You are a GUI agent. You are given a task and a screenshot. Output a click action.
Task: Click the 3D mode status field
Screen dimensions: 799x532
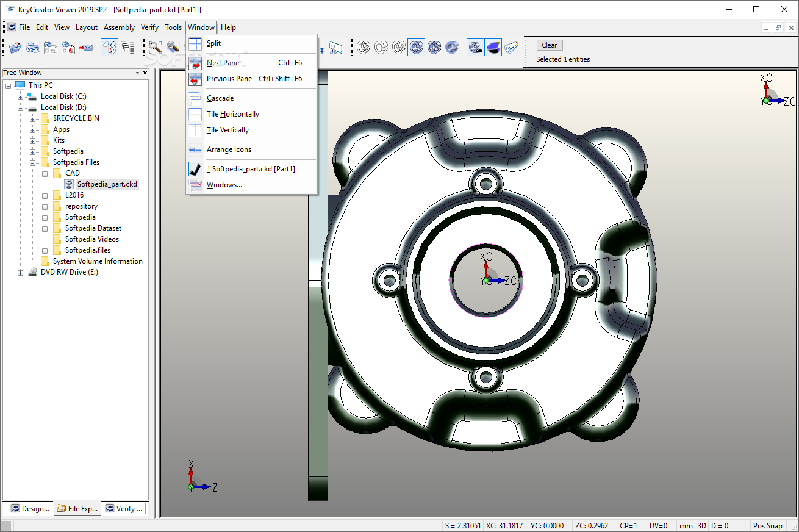point(702,526)
